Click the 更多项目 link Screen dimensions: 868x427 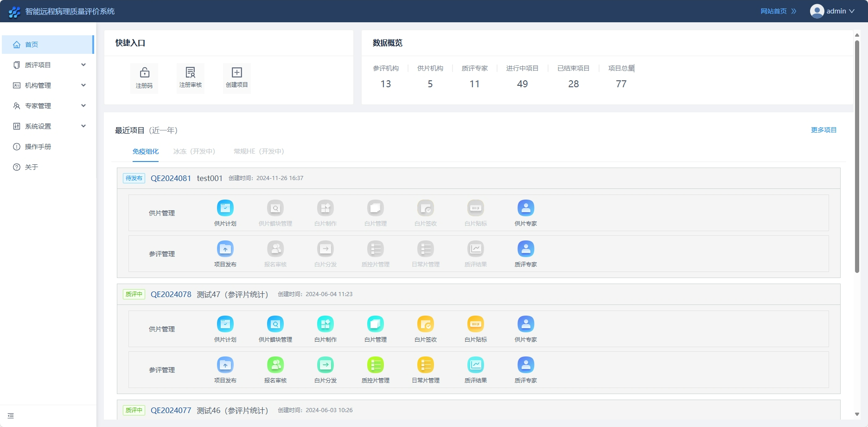[x=823, y=130]
